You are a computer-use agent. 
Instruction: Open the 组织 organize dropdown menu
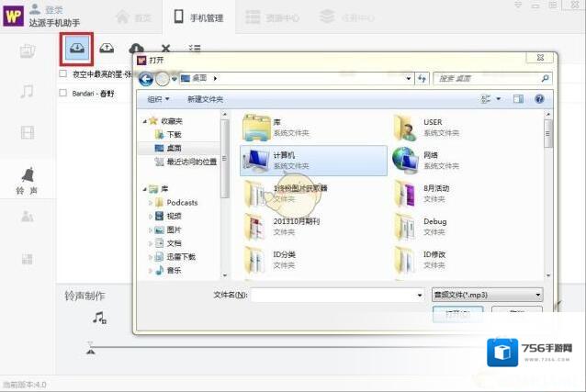[159, 99]
